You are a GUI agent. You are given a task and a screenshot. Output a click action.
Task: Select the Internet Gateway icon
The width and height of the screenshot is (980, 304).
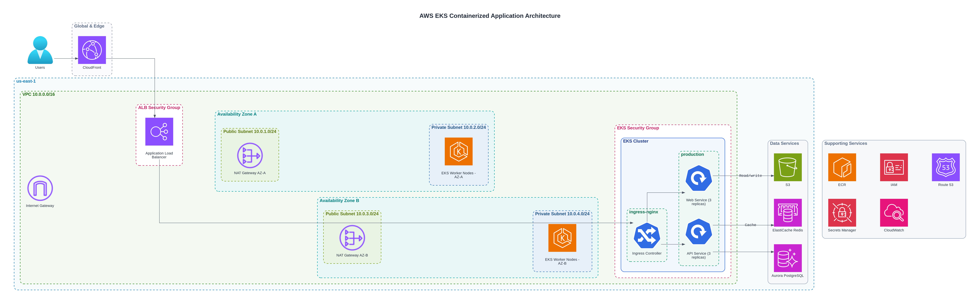tap(40, 188)
